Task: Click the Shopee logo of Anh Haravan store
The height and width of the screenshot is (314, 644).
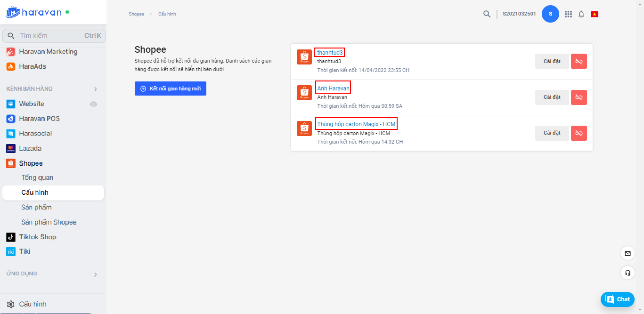Action: [x=304, y=93]
